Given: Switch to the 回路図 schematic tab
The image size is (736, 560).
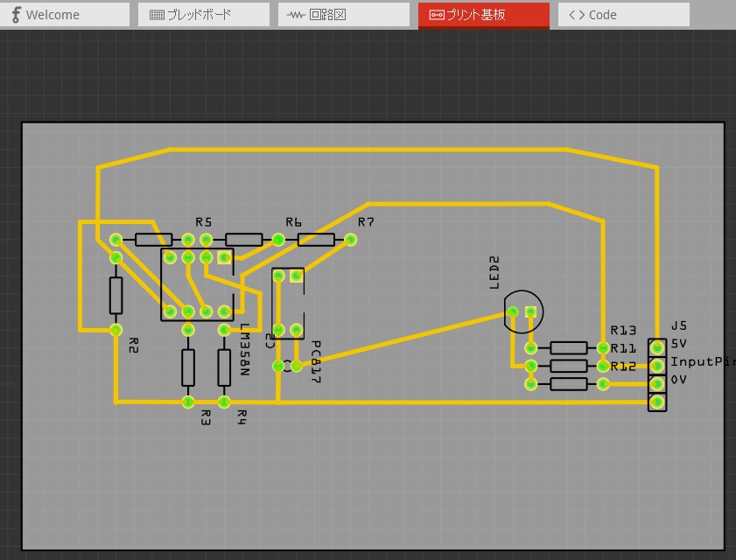Looking at the screenshot, I should pos(343,15).
